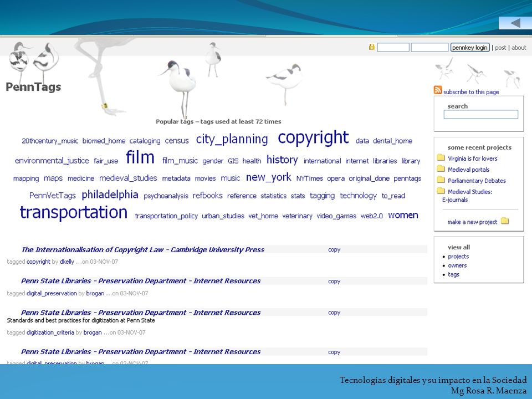Select the refbooks tag
The width and height of the screenshot is (532, 399).
tap(208, 196)
